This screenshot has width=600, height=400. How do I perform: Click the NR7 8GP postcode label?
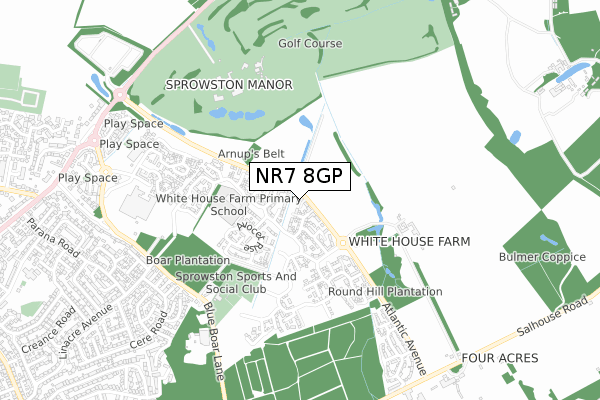[x=300, y=176]
